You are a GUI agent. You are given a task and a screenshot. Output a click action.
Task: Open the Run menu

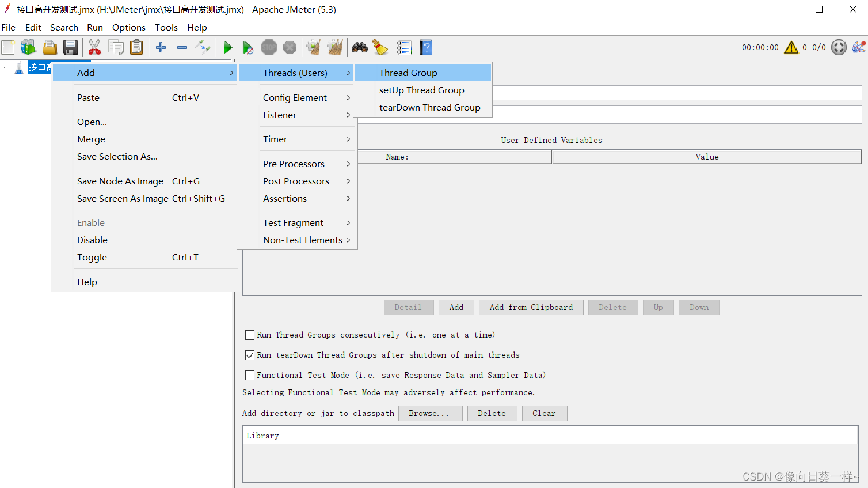[x=95, y=27]
